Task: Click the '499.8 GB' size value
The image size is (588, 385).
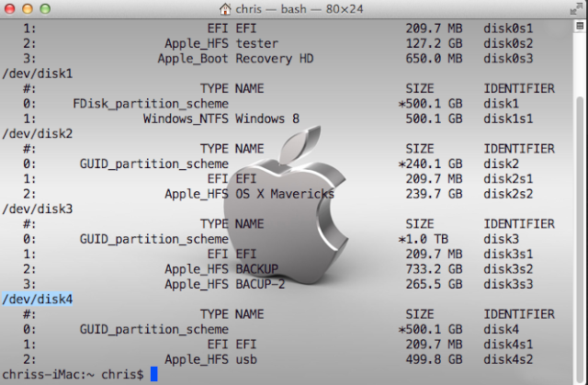Action: 434,359
